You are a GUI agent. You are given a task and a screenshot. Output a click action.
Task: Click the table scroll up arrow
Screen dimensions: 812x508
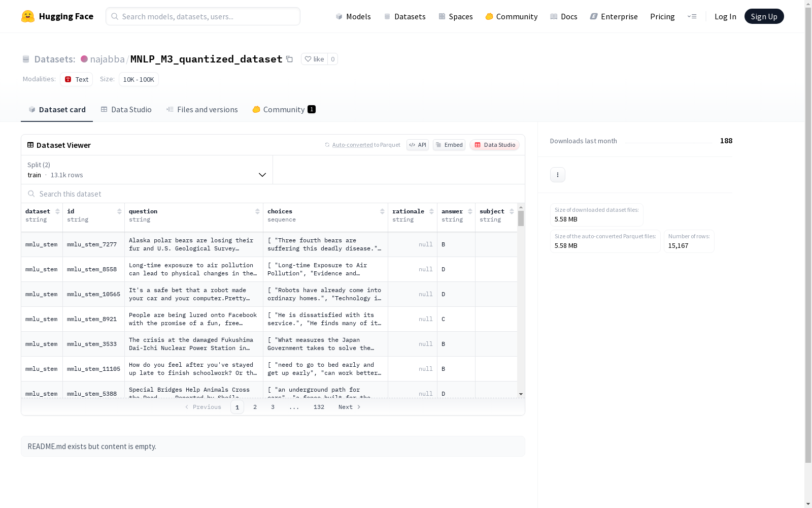[x=521, y=207]
